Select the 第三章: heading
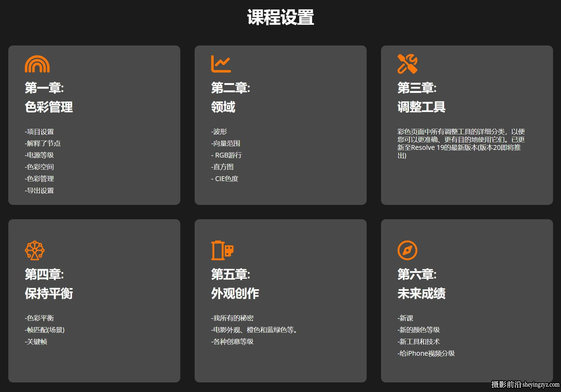Screen dimensions: 561x392 [417, 88]
